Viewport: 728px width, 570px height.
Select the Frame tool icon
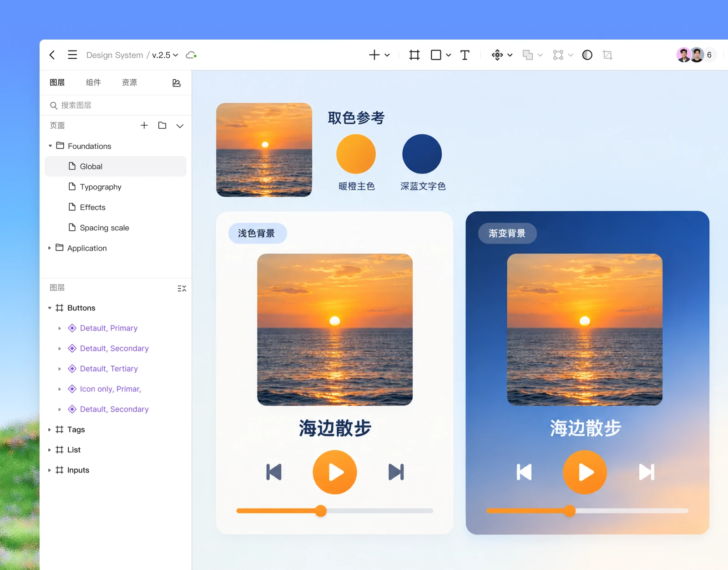[x=415, y=55]
